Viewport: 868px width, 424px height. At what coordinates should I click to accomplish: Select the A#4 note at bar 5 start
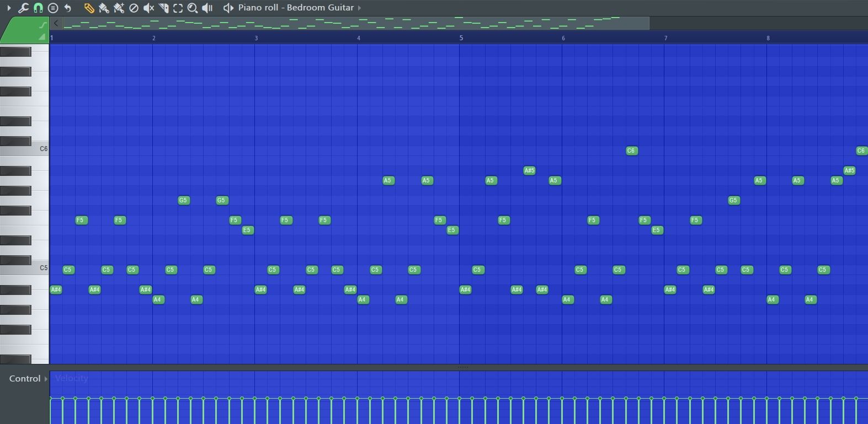pyautogui.click(x=465, y=289)
